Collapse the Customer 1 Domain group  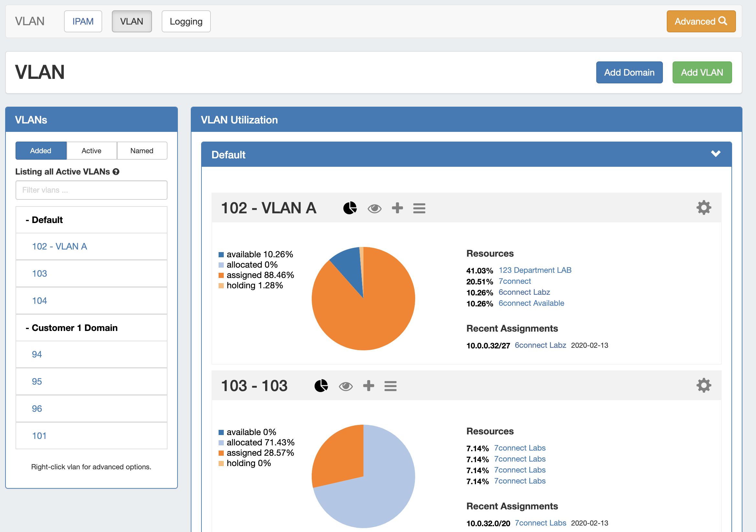pos(71,328)
